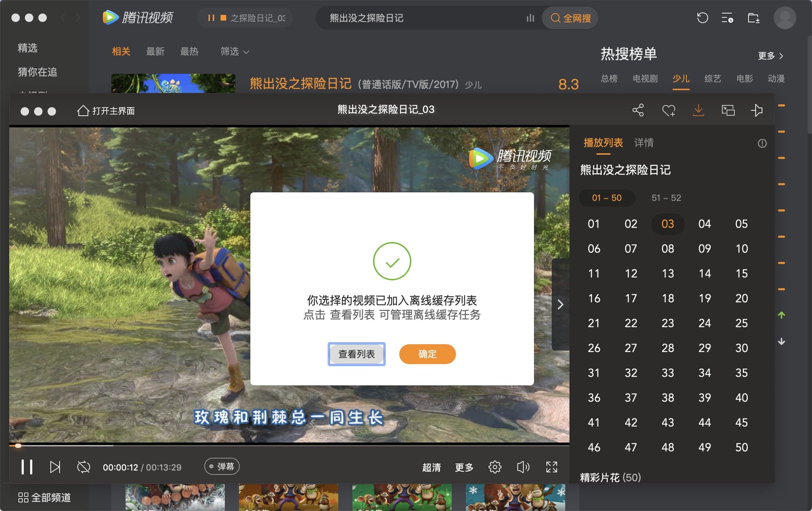The height and width of the screenshot is (511, 812).
Task: Open 全部频道 at sidebar bottom
Action: coord(45,498)
